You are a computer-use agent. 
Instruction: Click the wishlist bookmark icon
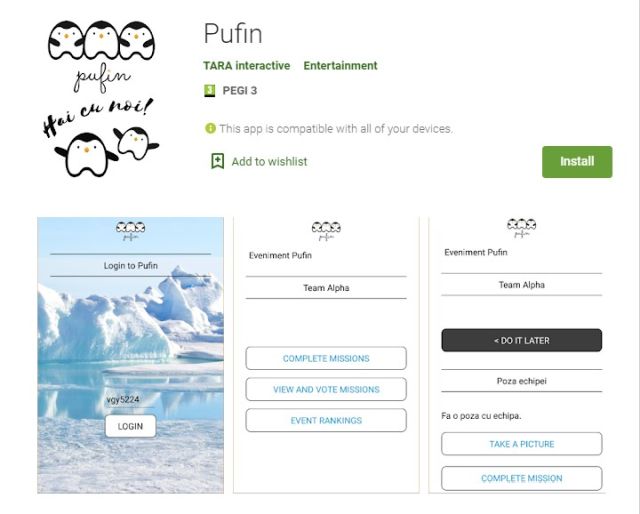pyautogui.click(x=217, y=161)
